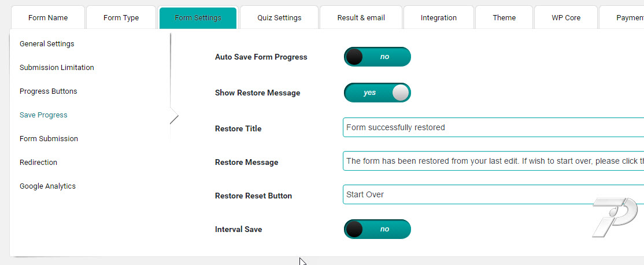Screen dimensions: 644x265
Task: Click the Restore Message text field
Action: click(491, 161)
